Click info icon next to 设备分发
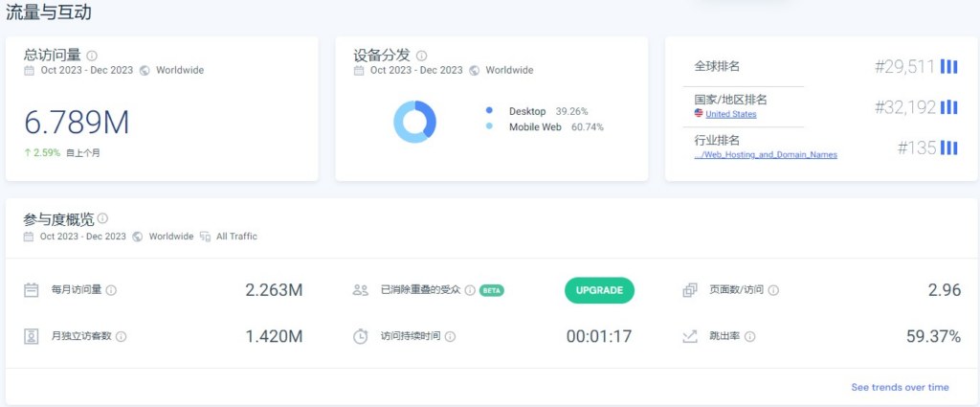Viewport: 980px width, 407px height. click(x=422, y=56)
